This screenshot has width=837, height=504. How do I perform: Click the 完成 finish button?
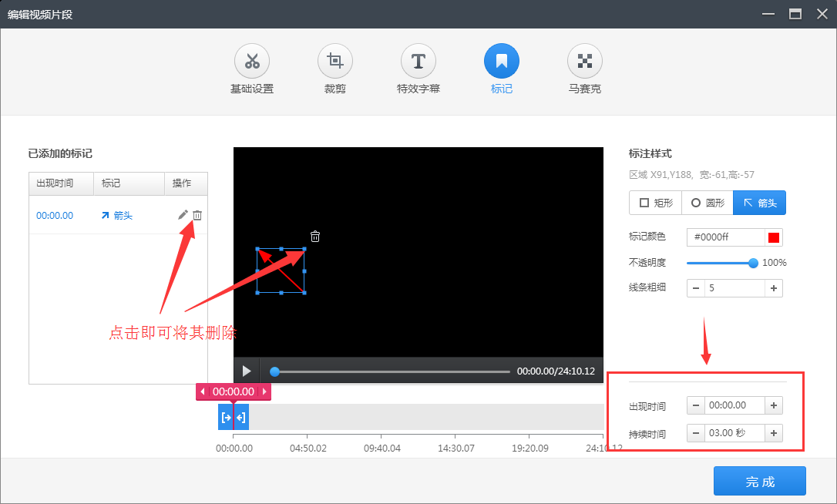tap(759, 481)
